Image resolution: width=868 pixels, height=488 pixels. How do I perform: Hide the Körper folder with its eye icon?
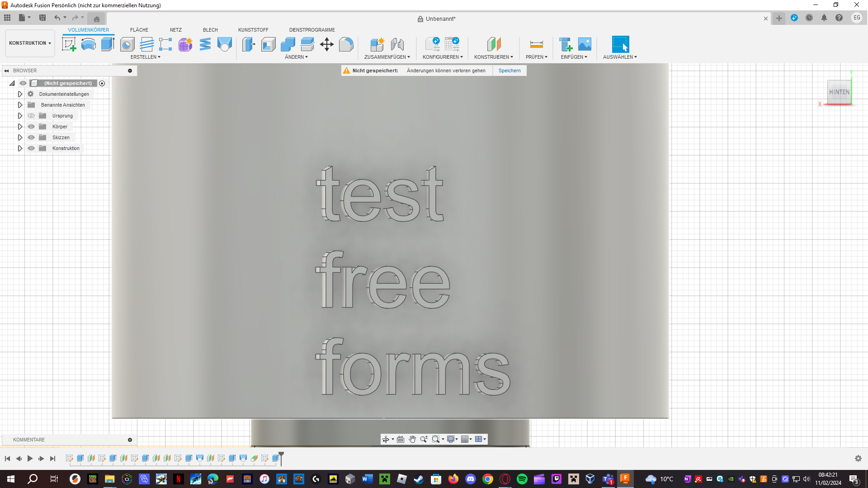(x=31, y=127)
